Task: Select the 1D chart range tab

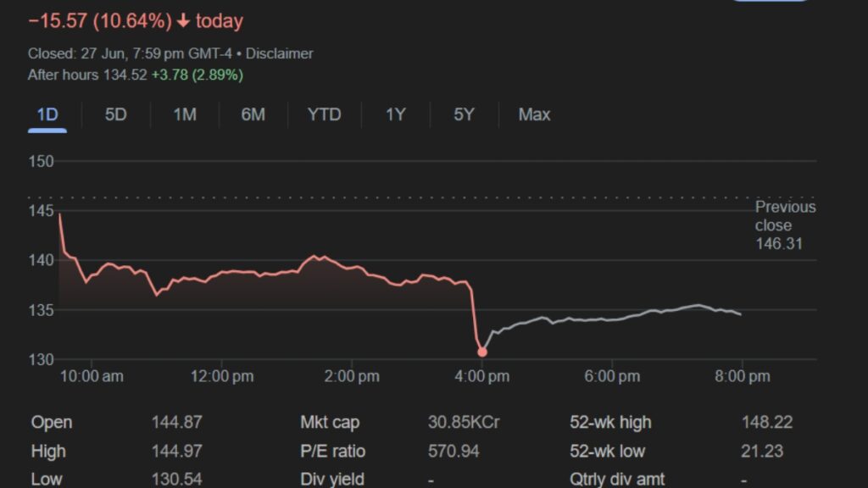Action: click(x=47, y=114)
